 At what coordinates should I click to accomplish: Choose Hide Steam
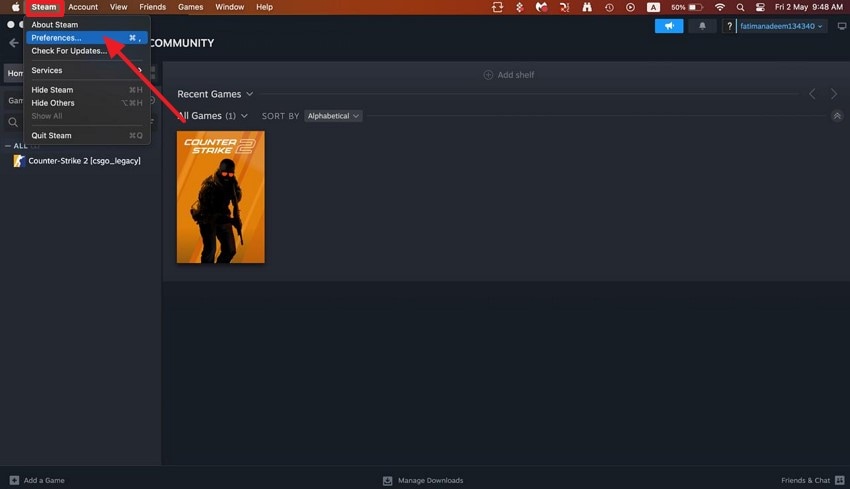pos(87,89)
